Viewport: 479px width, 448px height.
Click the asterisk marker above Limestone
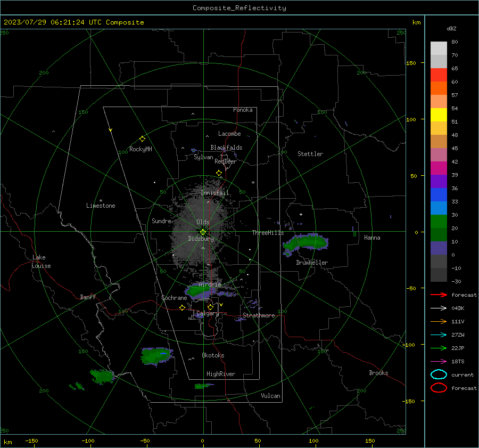[101, 201]
